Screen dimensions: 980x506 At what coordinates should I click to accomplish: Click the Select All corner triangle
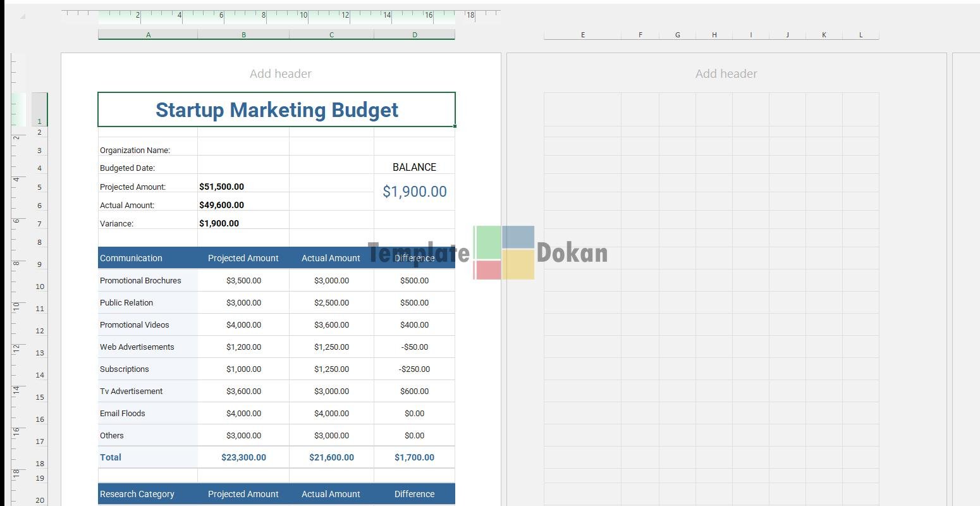coord(22,16)
